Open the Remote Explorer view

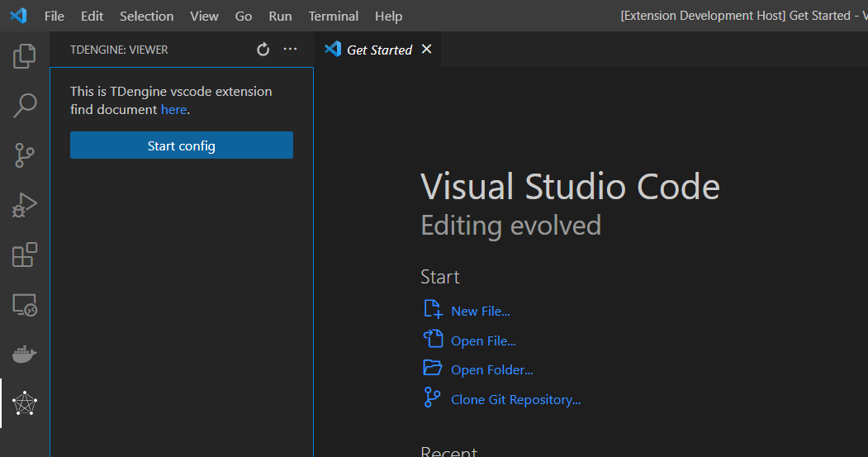[x=25, y=305]
